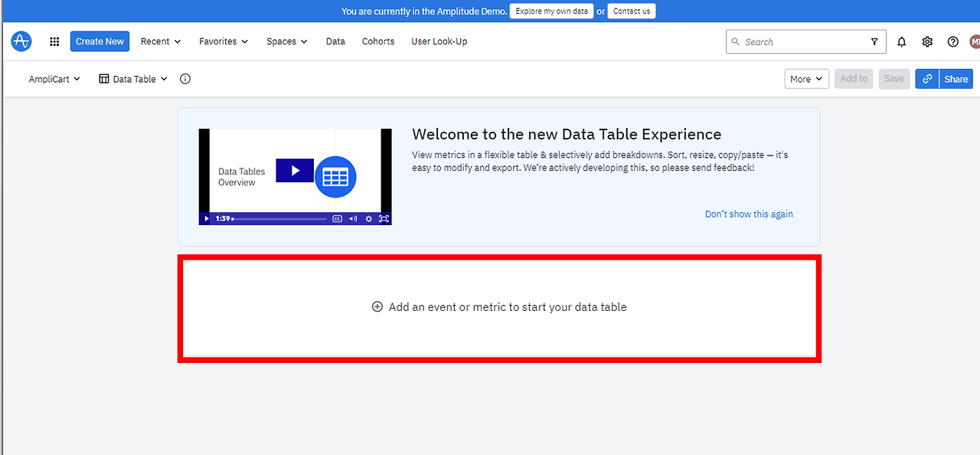
Task: Copy link with the chain icon button
Action: coord(927,79)
